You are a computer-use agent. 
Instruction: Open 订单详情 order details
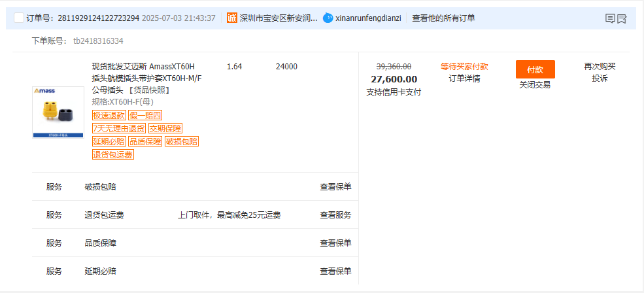[x=464, y=78]
